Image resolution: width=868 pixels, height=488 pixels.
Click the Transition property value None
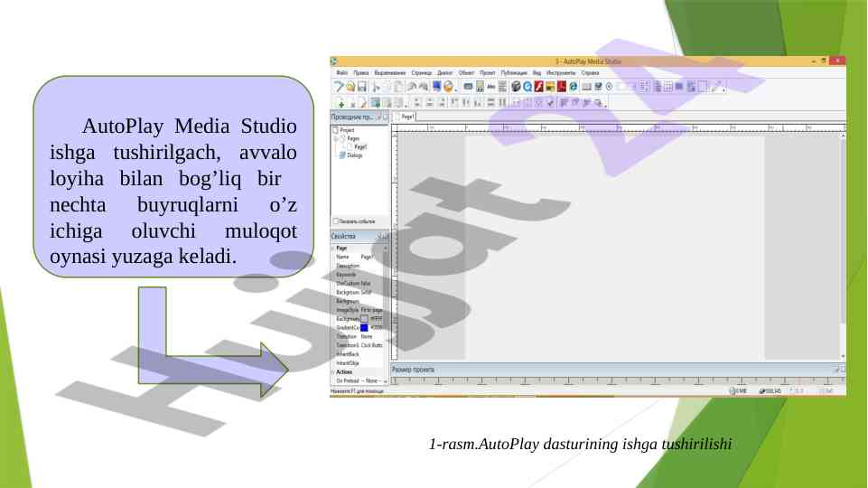(367, 337)
